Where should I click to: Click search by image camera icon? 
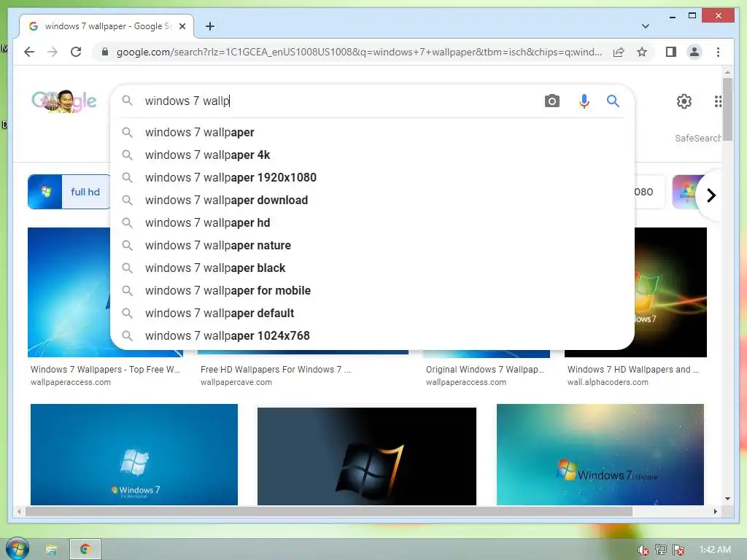tap(551, 101)
